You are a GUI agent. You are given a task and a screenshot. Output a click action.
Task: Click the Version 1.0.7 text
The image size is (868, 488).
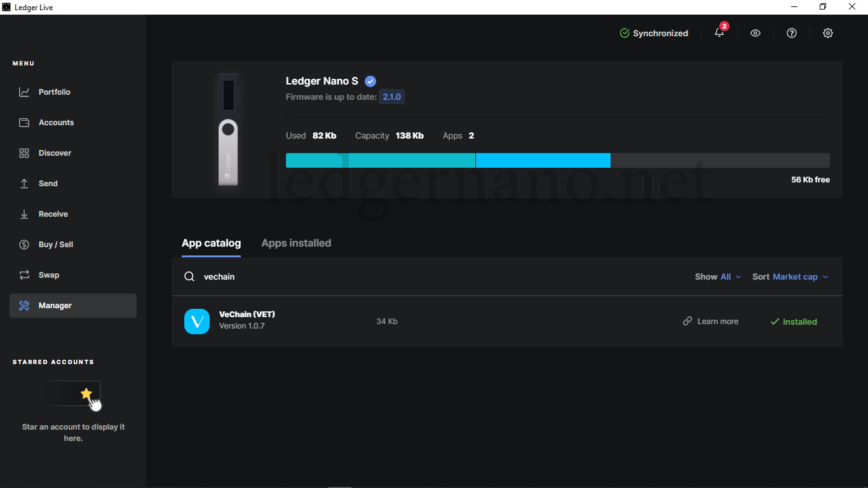point(242,326)
